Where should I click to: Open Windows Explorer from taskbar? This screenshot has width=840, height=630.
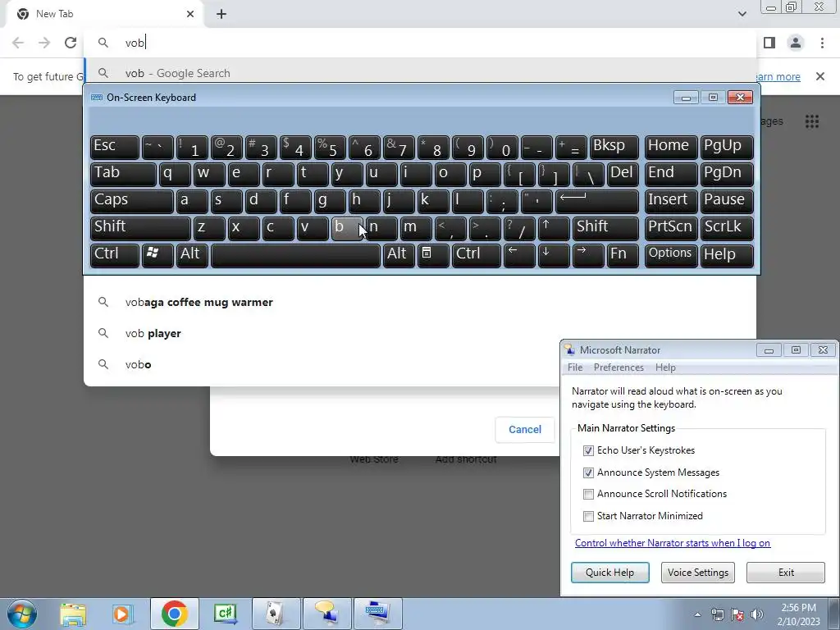coord(73,614)
